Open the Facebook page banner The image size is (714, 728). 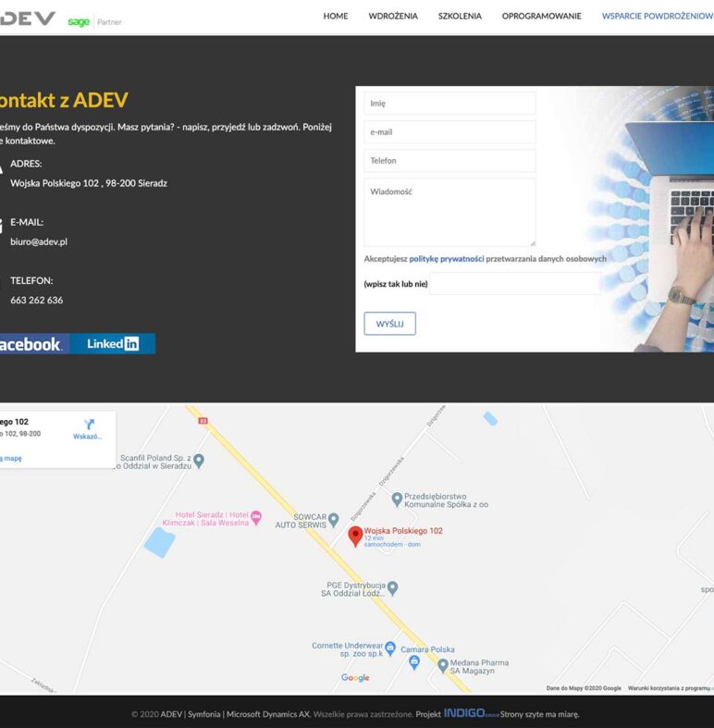click(x=34, y=343)
